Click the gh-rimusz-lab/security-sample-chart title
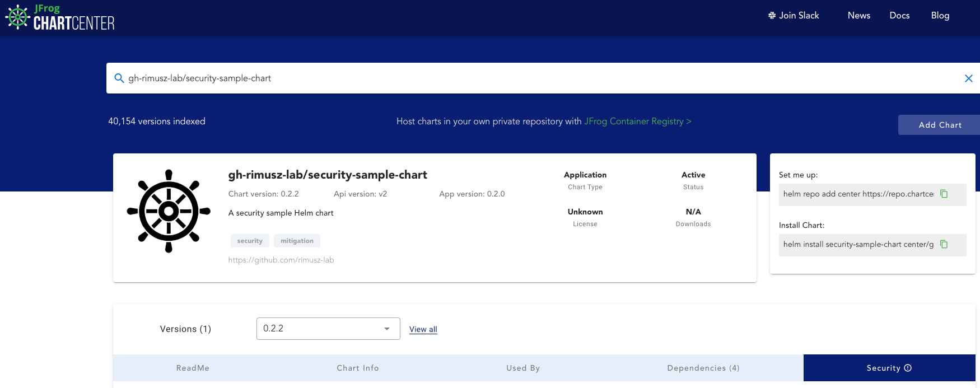Image resolution: width=980 pixels, height=388 pixels. point(328,175)
